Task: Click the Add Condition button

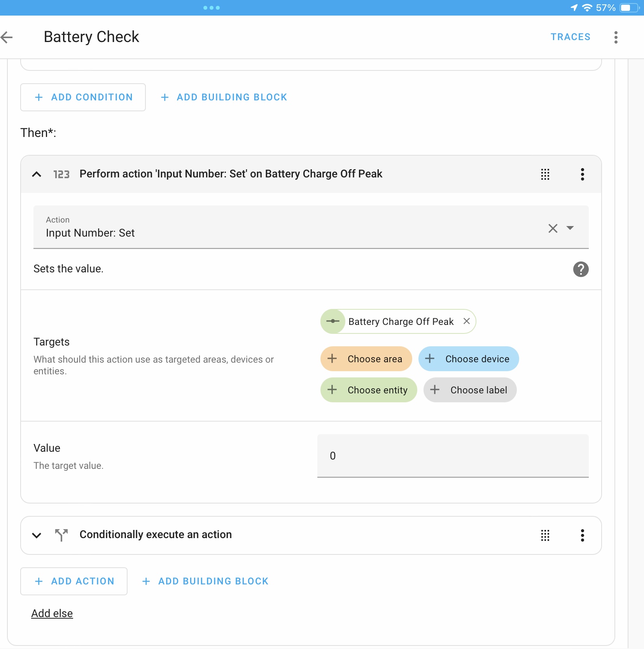Action: point(83,97)
